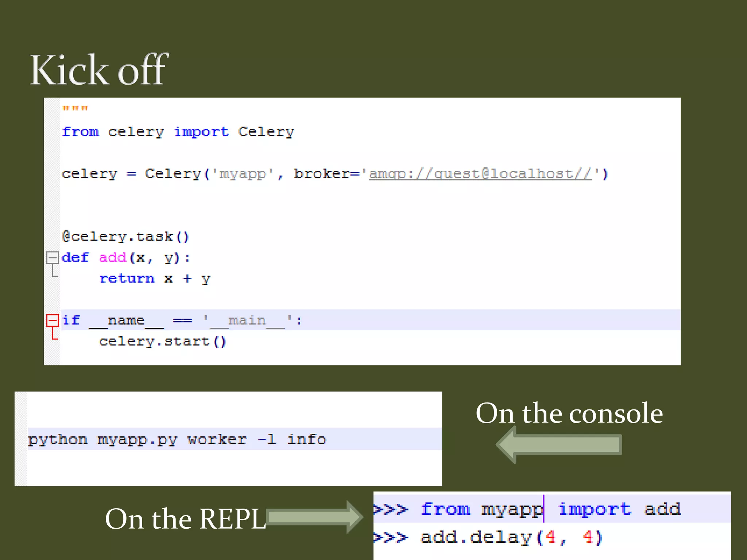Image resolution: width=747 pixels, height=560 pixels.
Task: Collapse the def add function fold marker
Action: [x=53, y=258]
